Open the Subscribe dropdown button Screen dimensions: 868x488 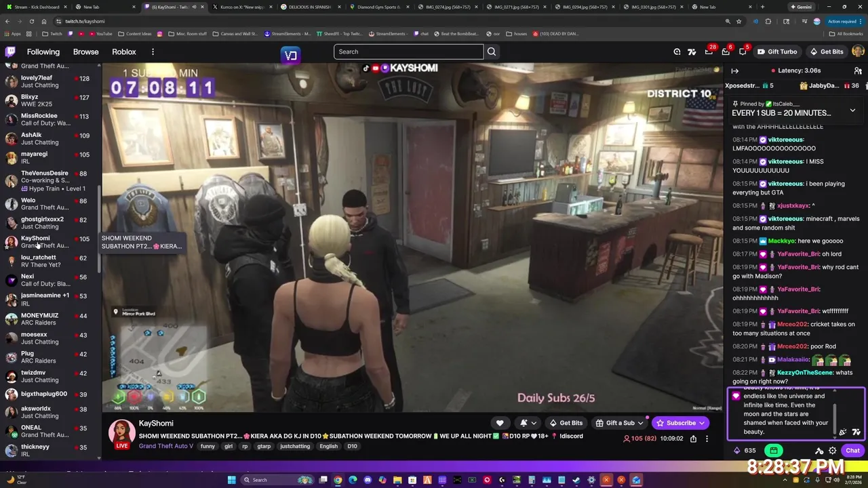pyautogui.click(x=680, y=423)
